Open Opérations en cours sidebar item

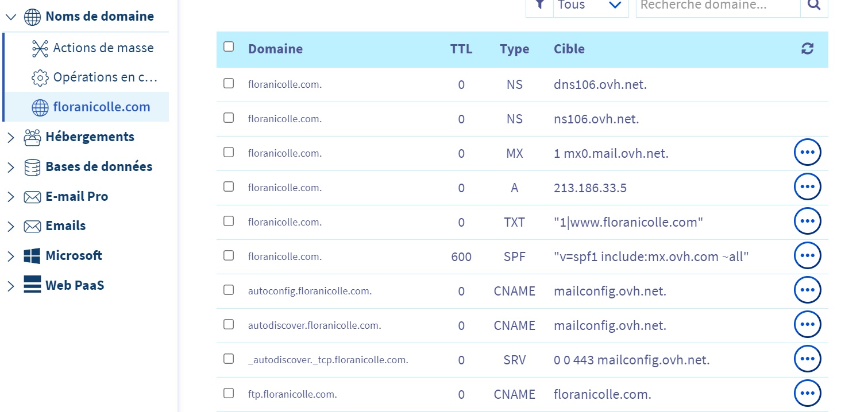pos(105,77)
